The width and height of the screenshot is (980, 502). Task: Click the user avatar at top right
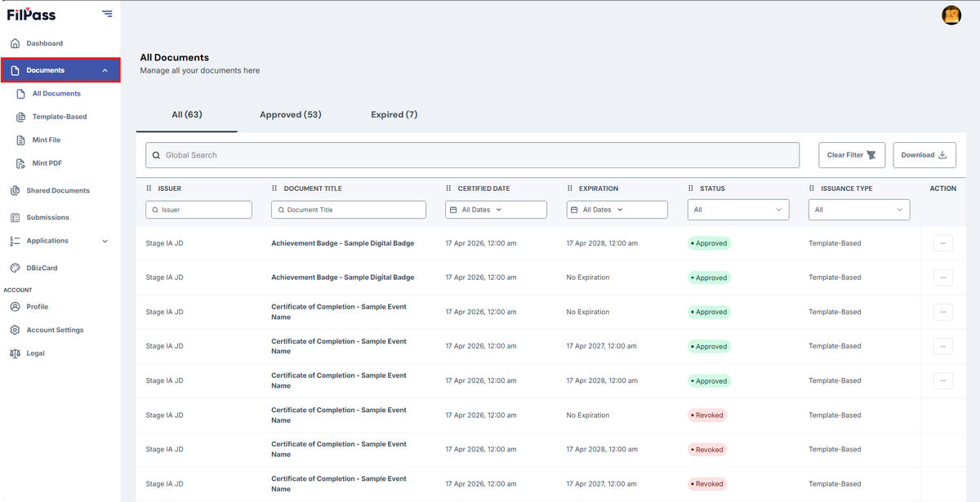pyautogui.click(x=951, y=15)
